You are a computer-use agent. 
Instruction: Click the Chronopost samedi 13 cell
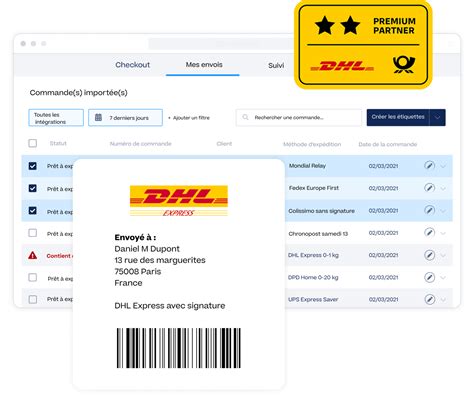318,234
